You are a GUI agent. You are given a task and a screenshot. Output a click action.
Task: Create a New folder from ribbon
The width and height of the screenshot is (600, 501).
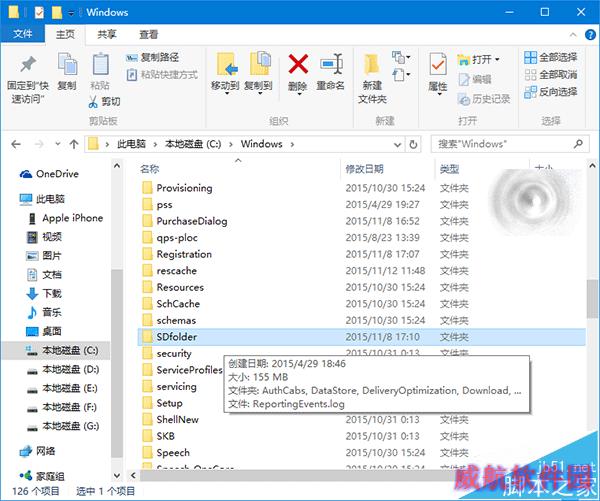pyautogui.click(x=372, y=78)
